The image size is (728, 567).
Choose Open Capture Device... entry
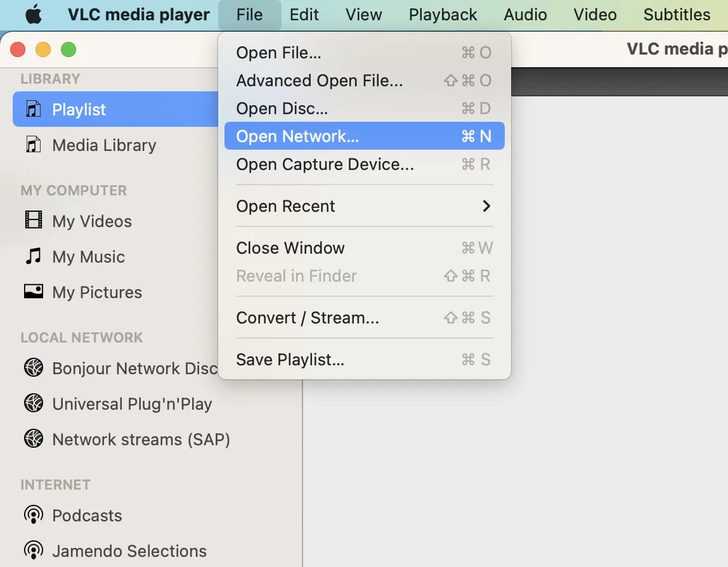pyautogui.click(x=365, y=164)
